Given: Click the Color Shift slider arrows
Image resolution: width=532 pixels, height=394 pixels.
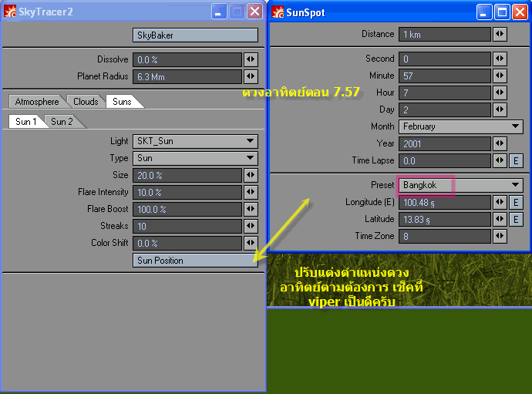Looking at the screenshot, I should (251, 243).
